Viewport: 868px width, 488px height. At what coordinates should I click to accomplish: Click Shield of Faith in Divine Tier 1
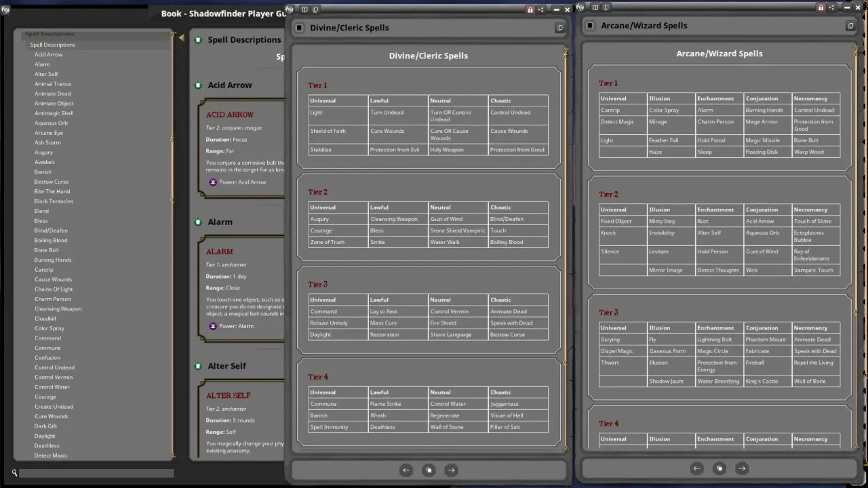[x=328, y=131]
